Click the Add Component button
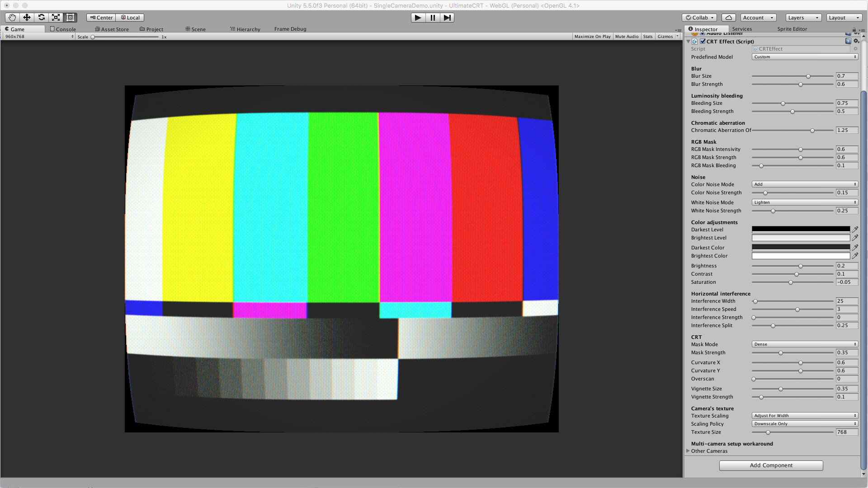868x488 pixels. [770, 465]
